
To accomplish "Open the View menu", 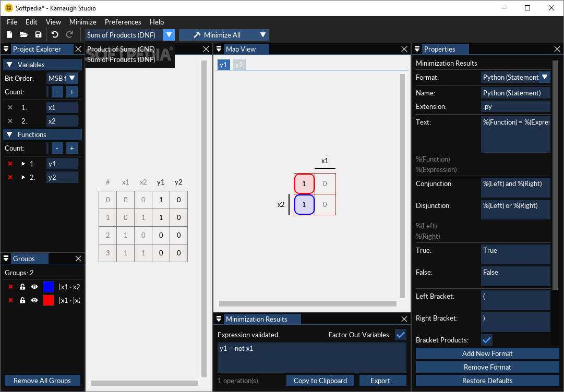I will (53, 22).
